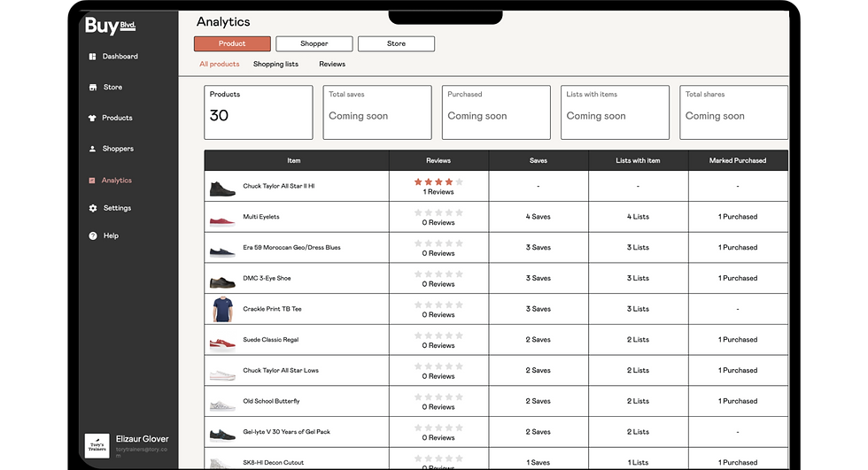Screen dimensions: 868x470
Task: Click the Lists with item column header
Action: (x=638, y=161)
